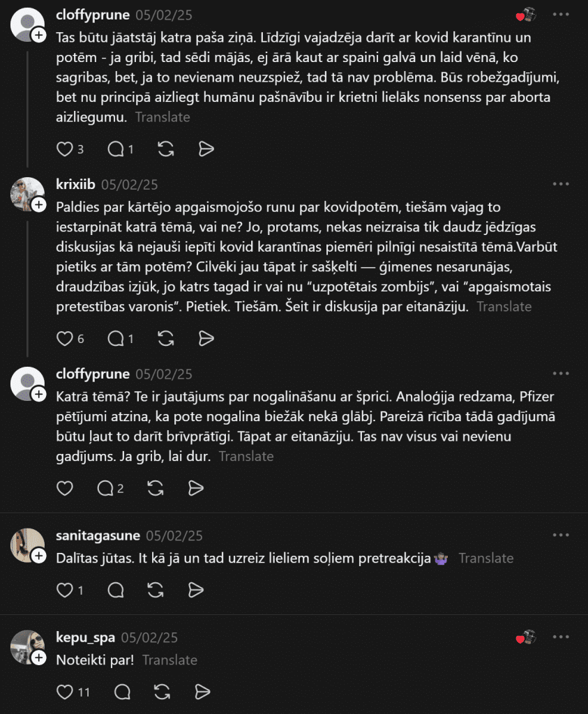
Task: Repost kepu_spa's "Noteikti par!" post
Action: coord(162,692)
